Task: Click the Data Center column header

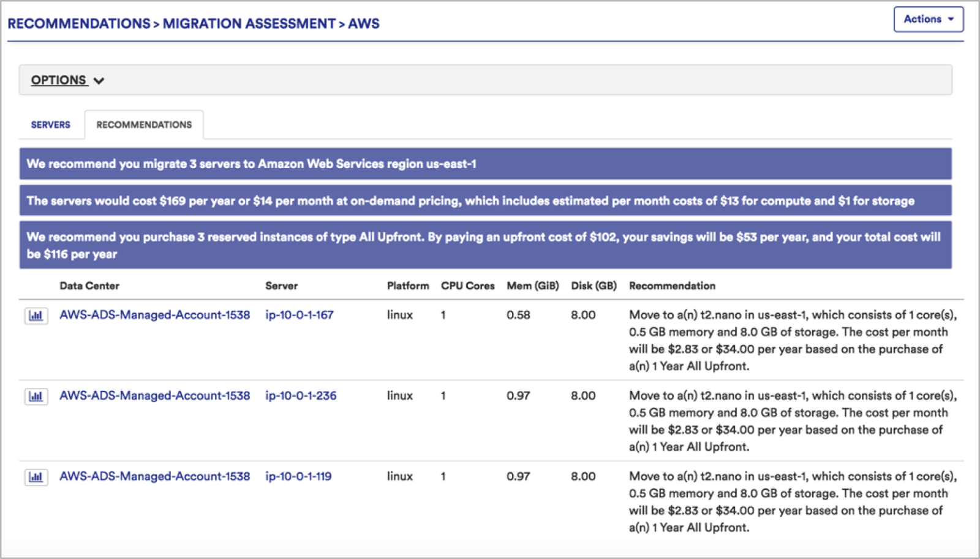Action: [x=89, y=286]
